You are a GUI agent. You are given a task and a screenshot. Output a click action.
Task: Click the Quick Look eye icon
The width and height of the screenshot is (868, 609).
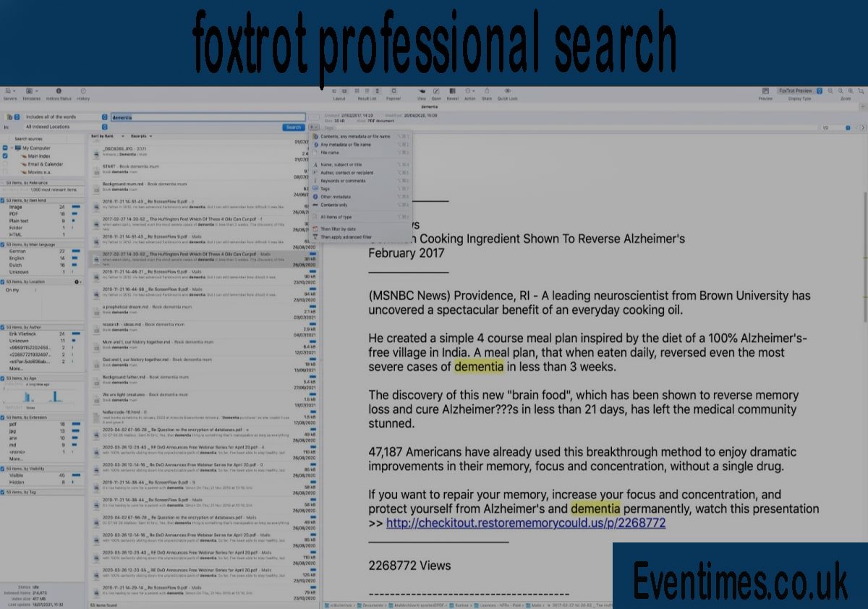pos(507,91)
